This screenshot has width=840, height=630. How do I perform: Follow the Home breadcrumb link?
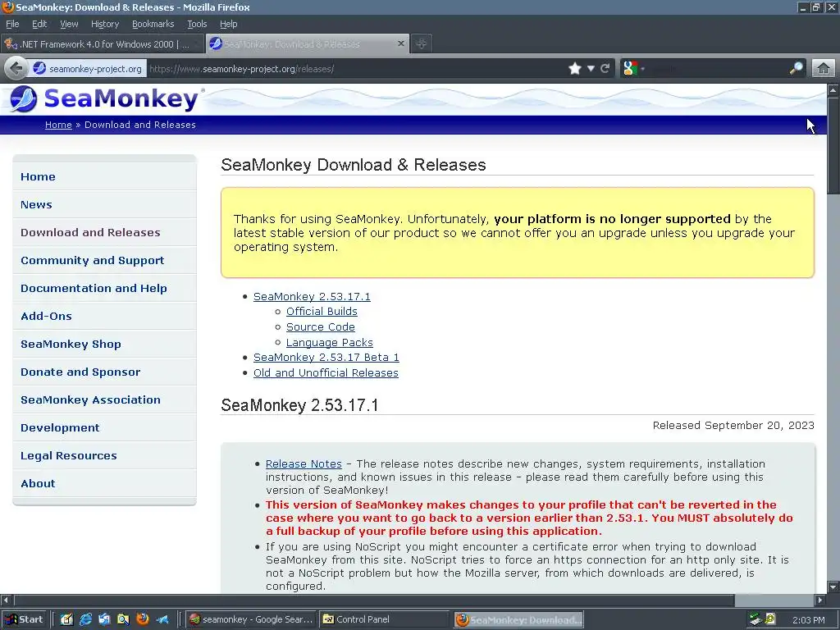[58, 125]
